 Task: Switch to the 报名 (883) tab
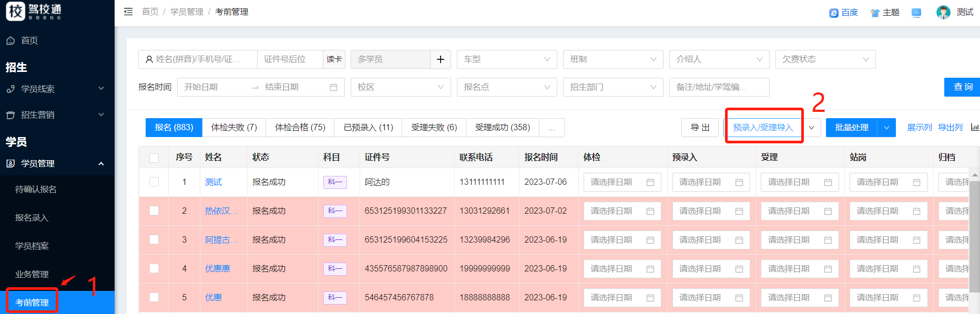point(174,128)
